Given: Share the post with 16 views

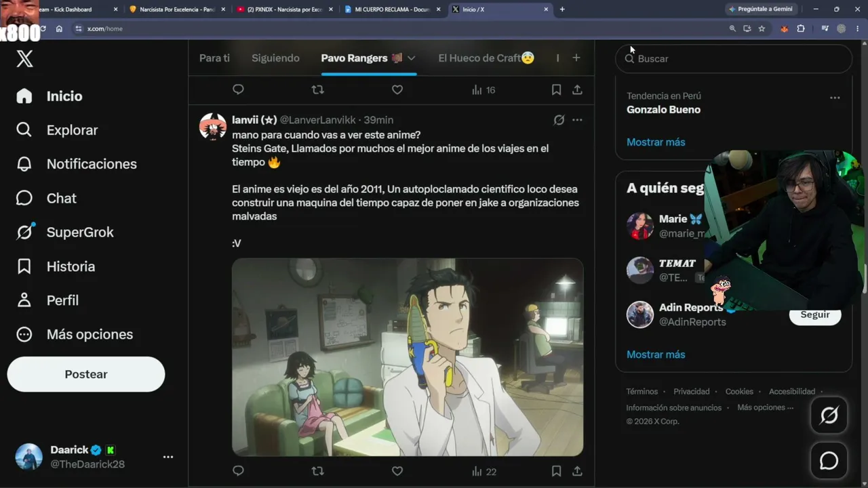Looking at the screenshot, I should pos(577,89).
